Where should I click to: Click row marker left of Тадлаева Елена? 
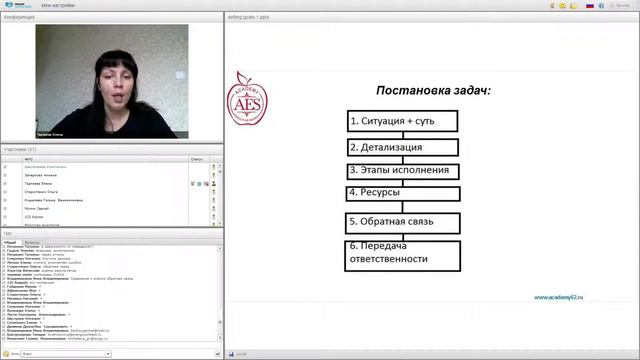5,184
